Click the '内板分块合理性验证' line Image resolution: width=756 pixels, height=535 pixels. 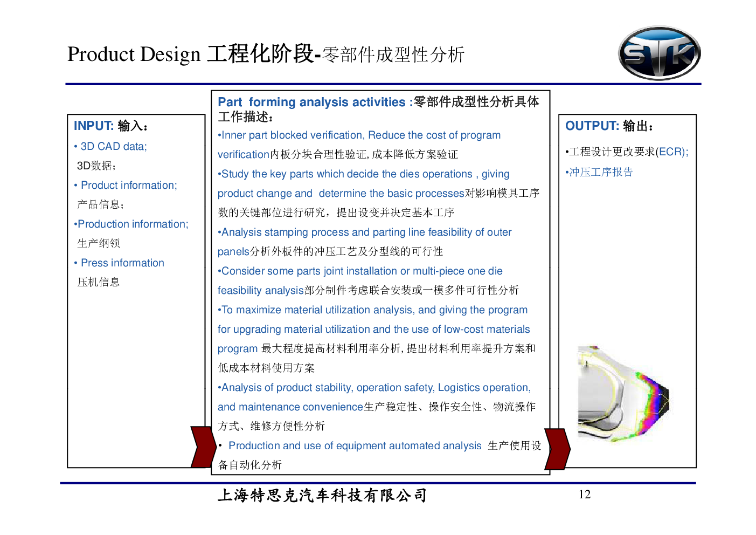point(338,155)
